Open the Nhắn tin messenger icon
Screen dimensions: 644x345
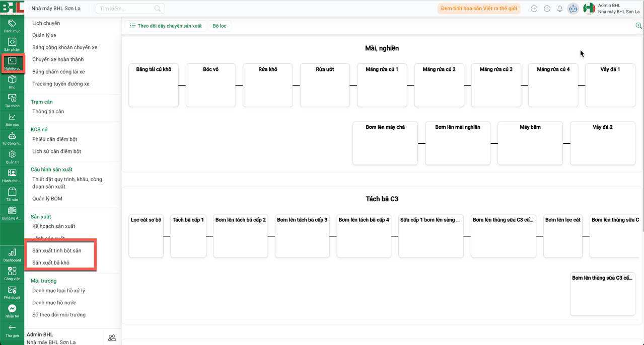coord(12,311)
